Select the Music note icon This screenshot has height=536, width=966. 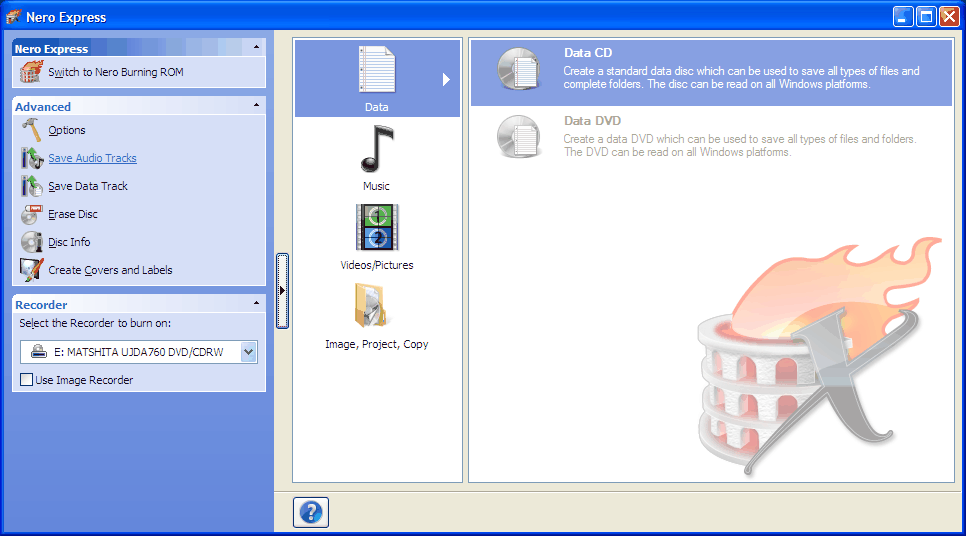click(x=376, y=148)
